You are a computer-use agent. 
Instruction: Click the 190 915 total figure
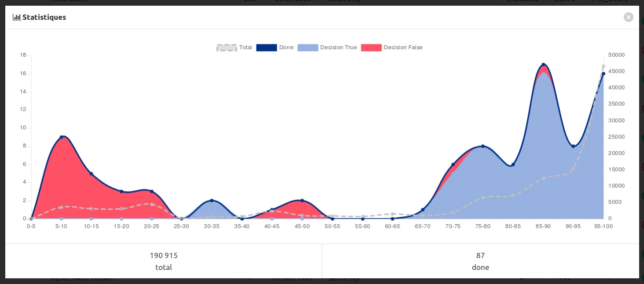pyautogui.click(x=164, y=255)
